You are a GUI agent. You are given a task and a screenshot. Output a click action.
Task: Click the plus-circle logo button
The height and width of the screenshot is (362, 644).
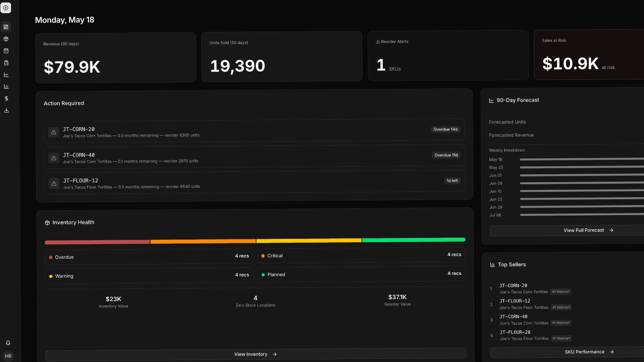[x=6, y=8]
